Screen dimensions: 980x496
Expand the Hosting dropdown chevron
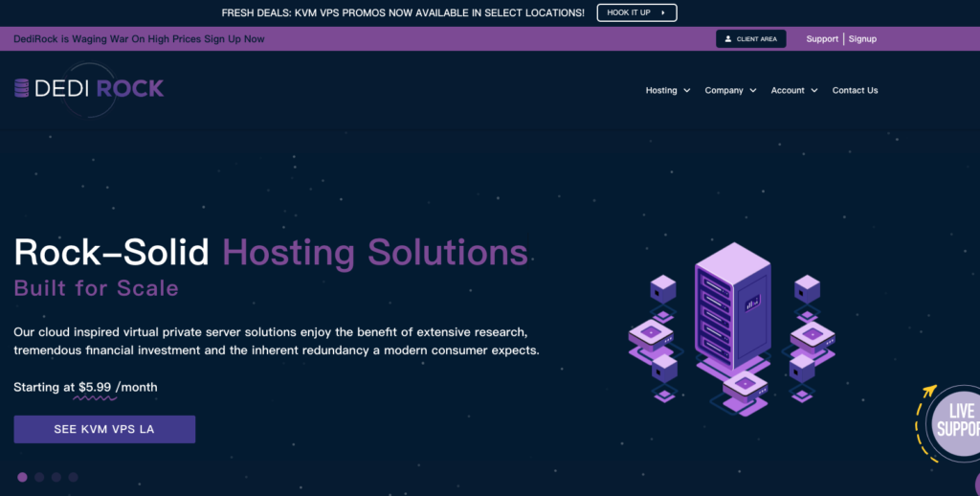pyautogui.click(x=687, y=91)
